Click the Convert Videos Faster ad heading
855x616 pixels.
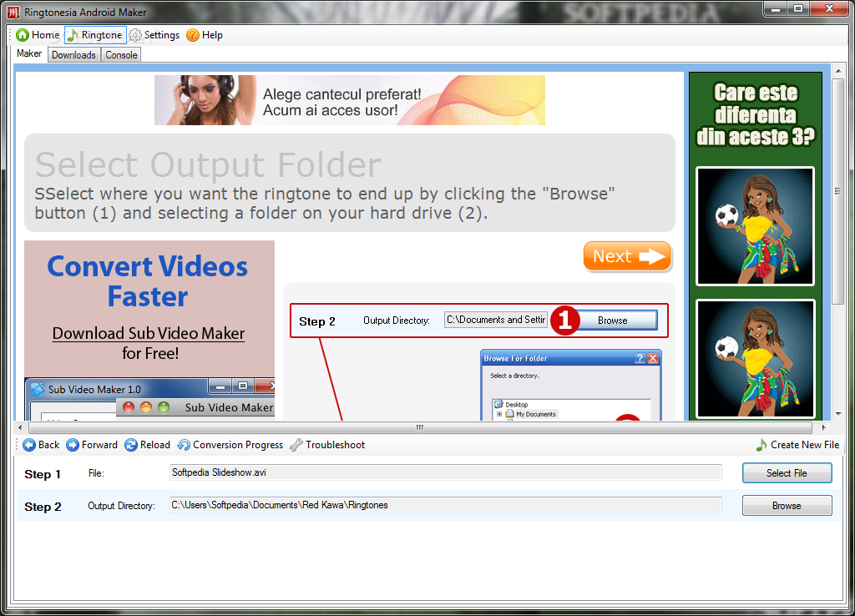[147, 281]
